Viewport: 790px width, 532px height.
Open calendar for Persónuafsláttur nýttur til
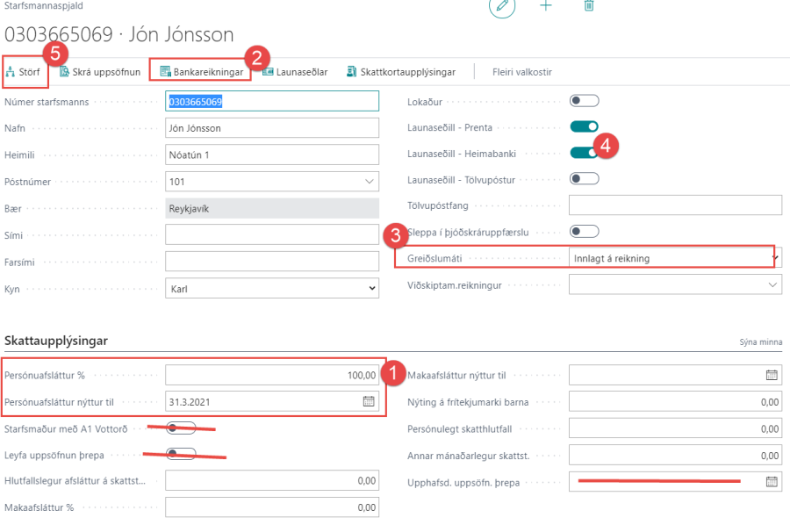[x=369, y=402]
